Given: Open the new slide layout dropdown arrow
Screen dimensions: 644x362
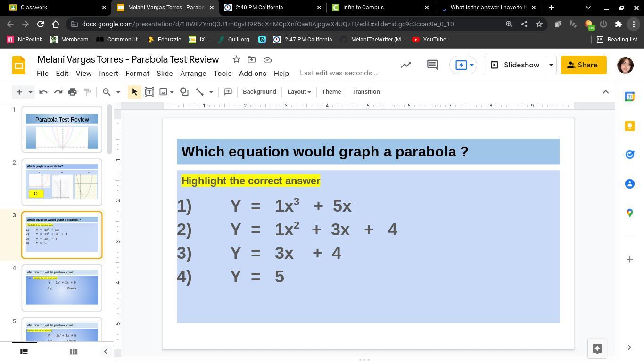Looking at the screenshot, I should (30, 92).
